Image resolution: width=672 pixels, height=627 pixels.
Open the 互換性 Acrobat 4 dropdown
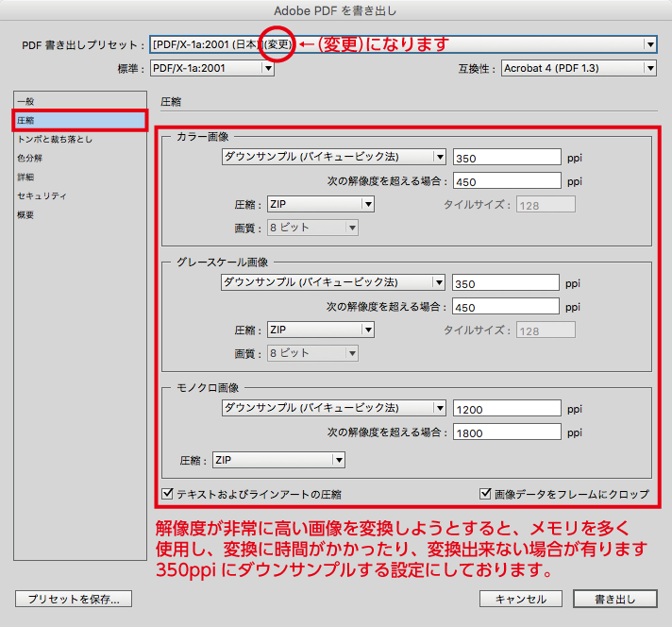click(x=579, y=68)
